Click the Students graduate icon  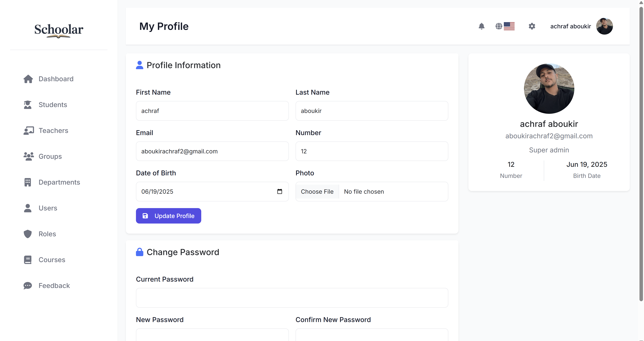tap(28, 105)
